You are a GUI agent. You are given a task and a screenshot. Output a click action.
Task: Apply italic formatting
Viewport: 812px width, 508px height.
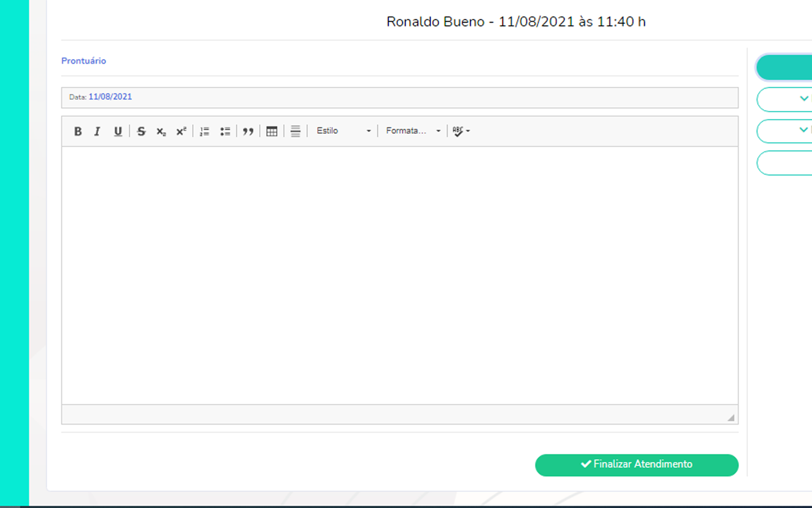(x=97, y=131)
